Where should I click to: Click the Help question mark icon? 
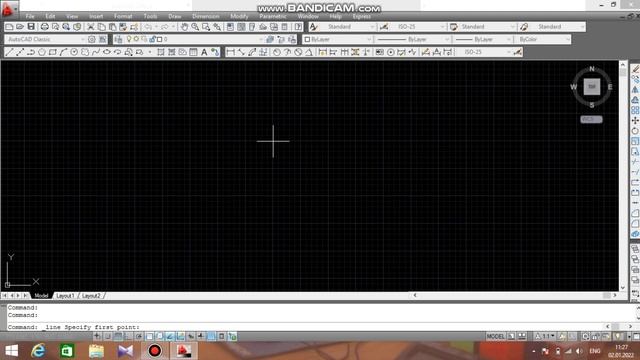298,27
